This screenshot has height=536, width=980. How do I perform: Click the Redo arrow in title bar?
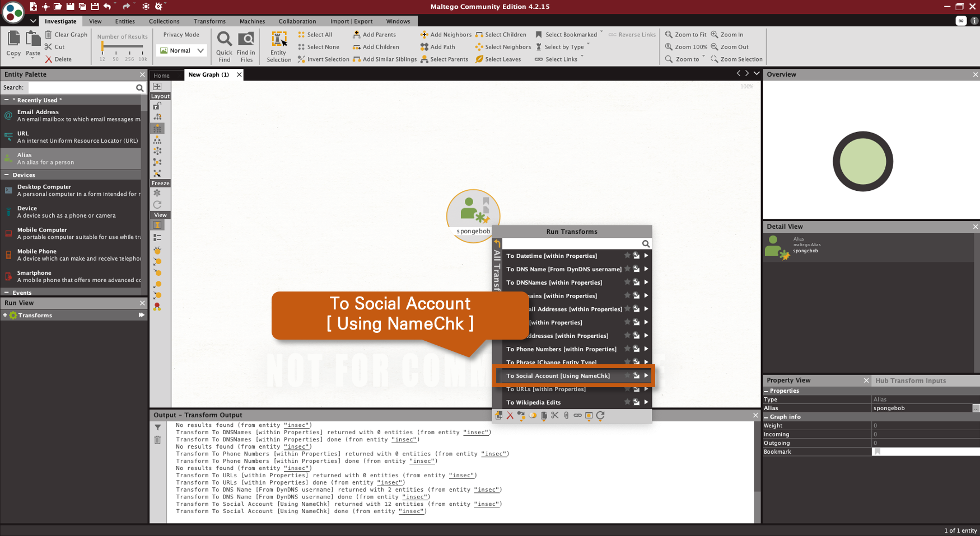126,6
